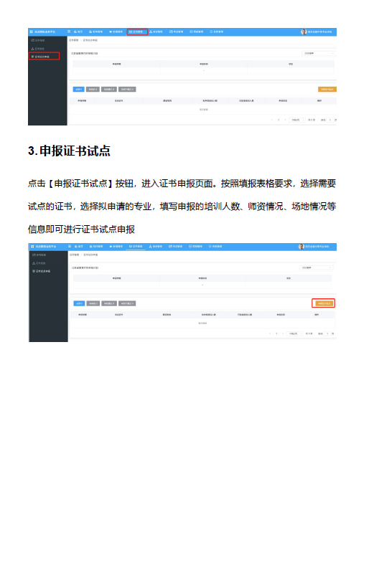Expand 2020 year dropdown in first screenshot
Screen dimensions: 374x588
coord(318,54)
